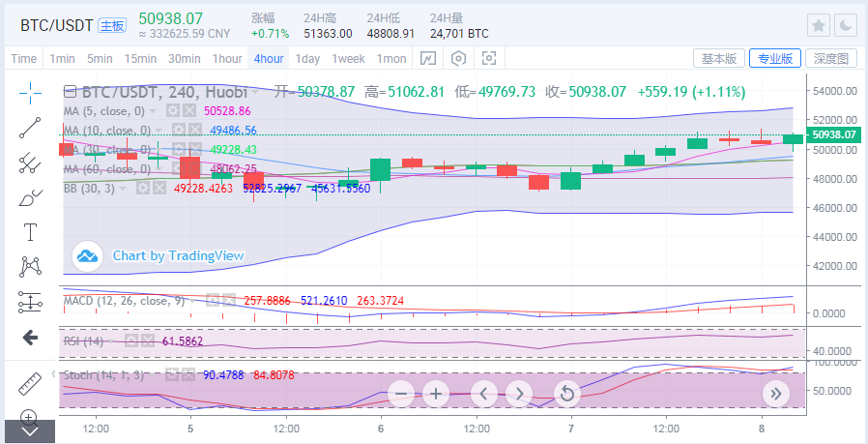Screen dimensions: 868x444
Task: Remove the MA 30 indicator
Action: (x=194, y=149)
